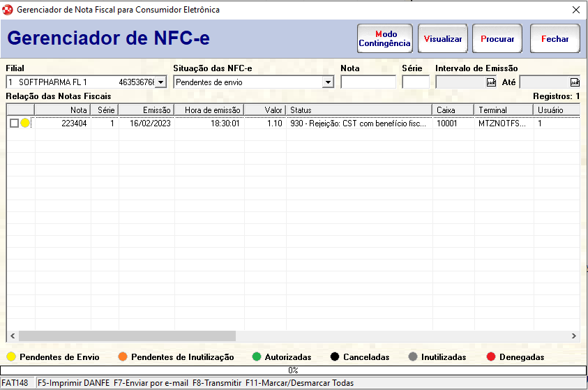Sort by the Série column header

(x=105, y=110)
